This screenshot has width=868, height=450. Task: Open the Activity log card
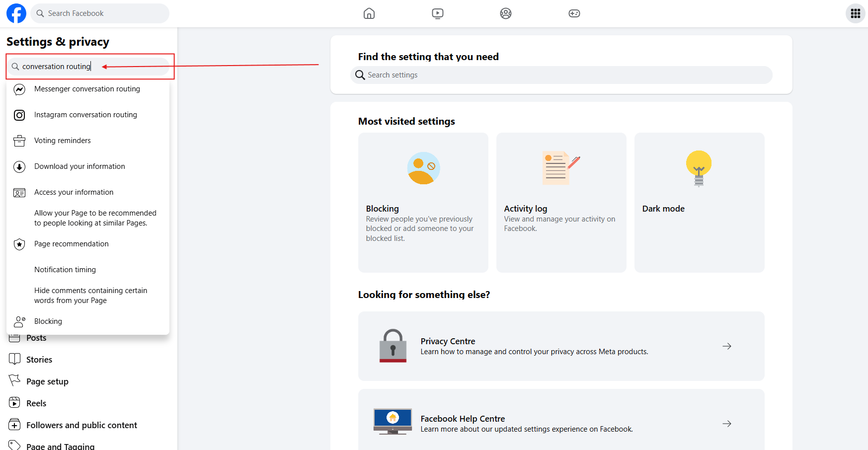561,202
